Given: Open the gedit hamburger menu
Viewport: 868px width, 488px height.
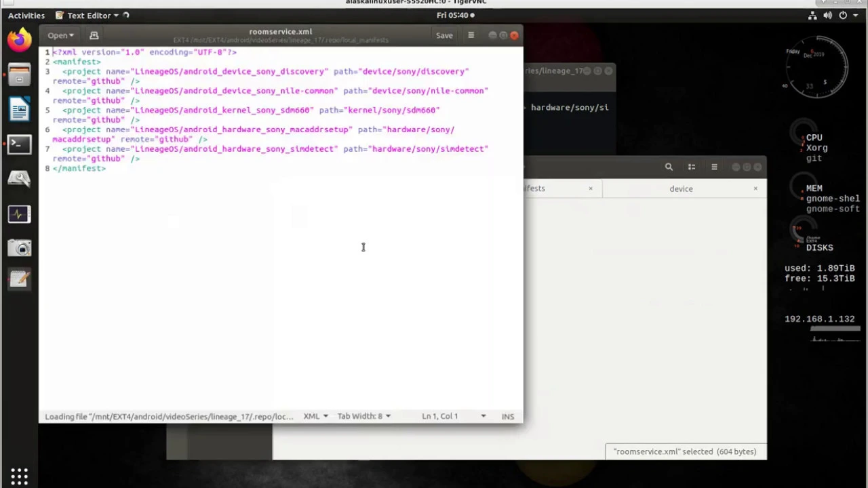Looking at the screenshot, I should (471, 35).
